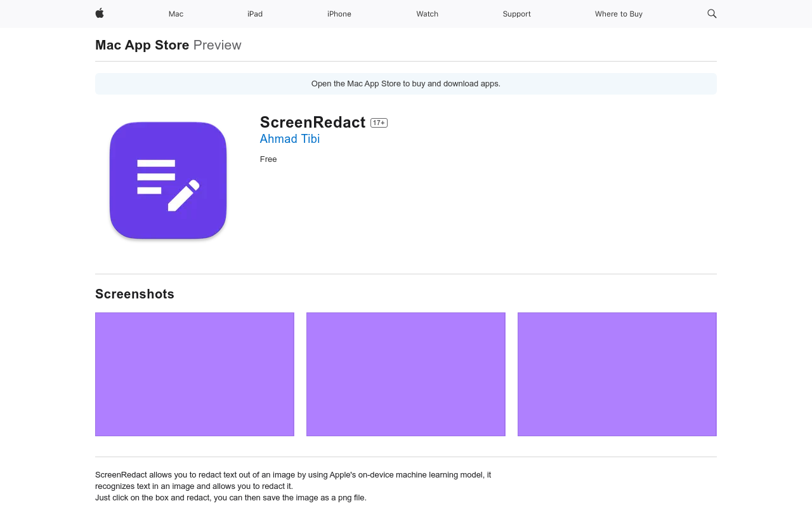Image resolution: width=812 pixels, height=508 pixels.
Task: Click the Free price label
Action: pos(268,159)
